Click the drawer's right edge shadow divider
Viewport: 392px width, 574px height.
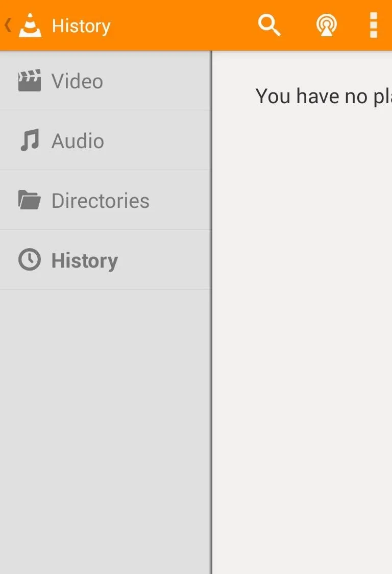211,312
